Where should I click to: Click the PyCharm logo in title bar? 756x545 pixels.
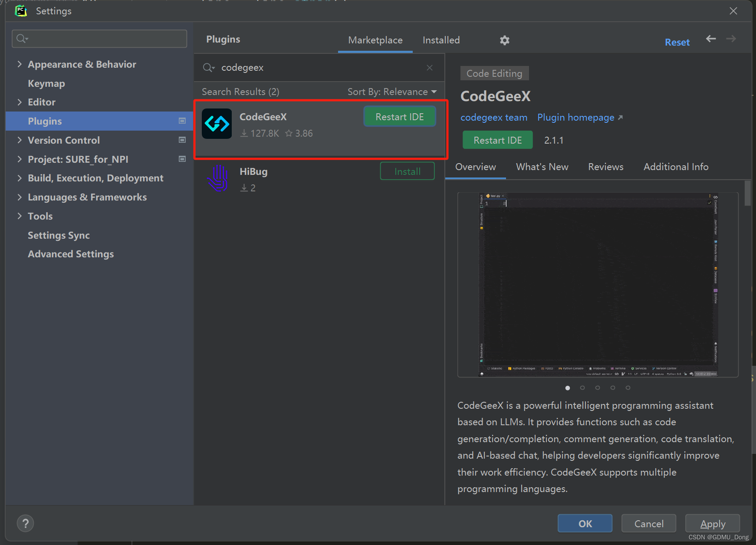(20, 11)
